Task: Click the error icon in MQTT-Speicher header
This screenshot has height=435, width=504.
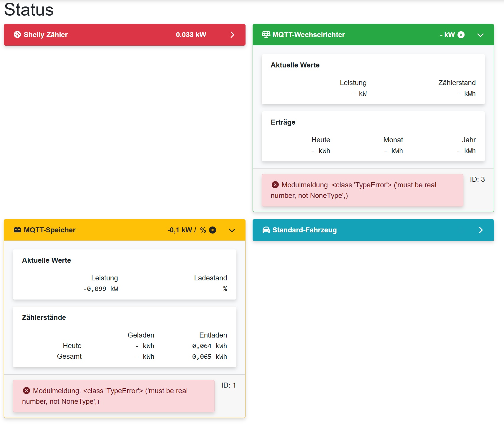Action: tap(213, 230)
